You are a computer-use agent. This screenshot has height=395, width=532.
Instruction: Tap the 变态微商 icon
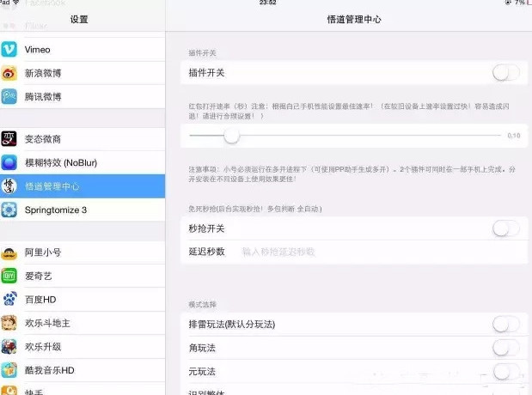[9, 139]
